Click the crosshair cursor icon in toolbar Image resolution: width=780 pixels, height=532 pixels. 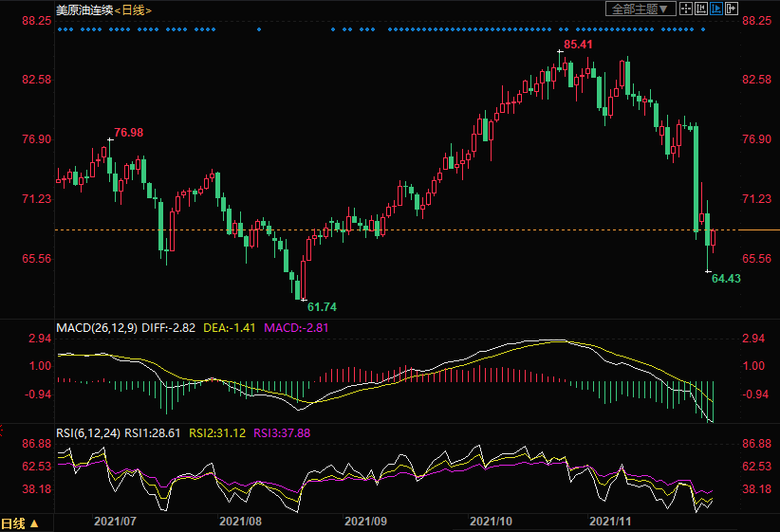(688, 9)
